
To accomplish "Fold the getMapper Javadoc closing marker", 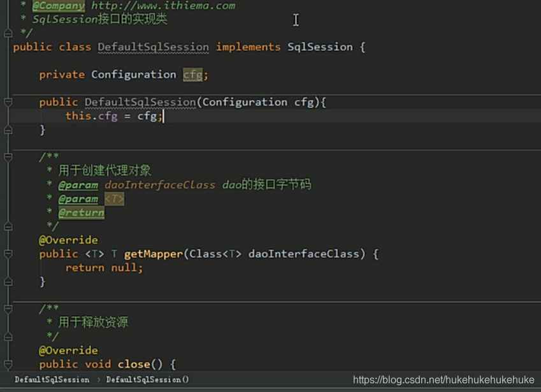I will [x=8, y=226].
